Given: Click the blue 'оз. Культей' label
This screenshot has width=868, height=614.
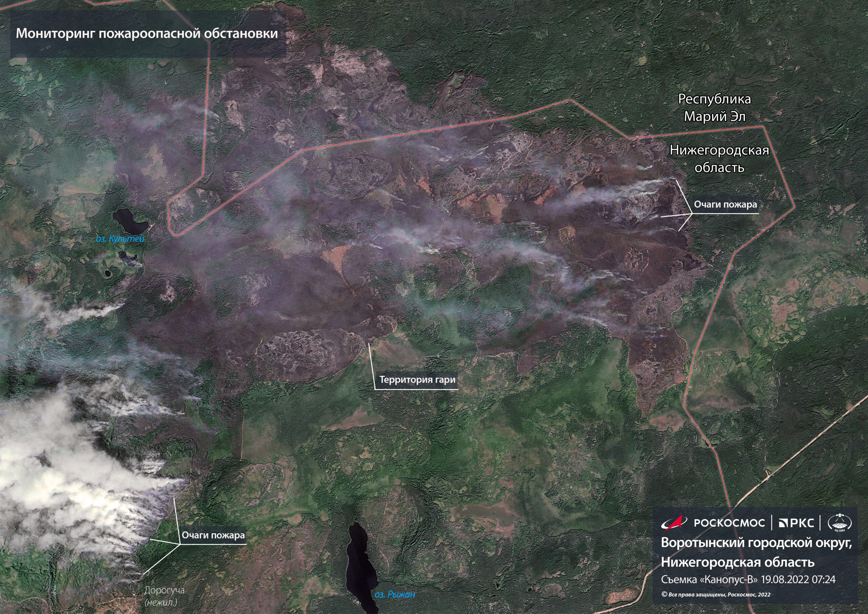Looking at the screenshot, I should tap(120, 239).
